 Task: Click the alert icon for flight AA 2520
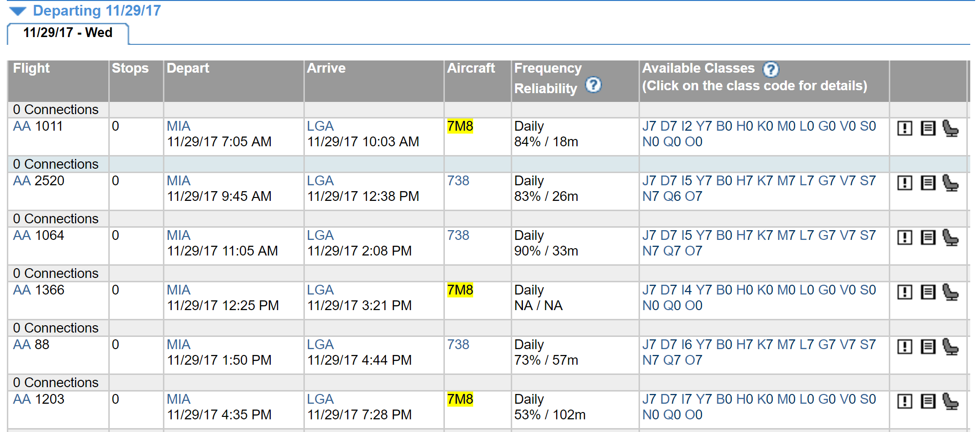905,183
